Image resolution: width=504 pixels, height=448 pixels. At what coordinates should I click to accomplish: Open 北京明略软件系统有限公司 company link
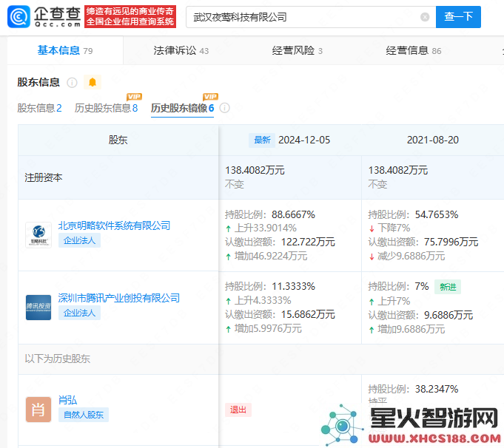(114, 225)
